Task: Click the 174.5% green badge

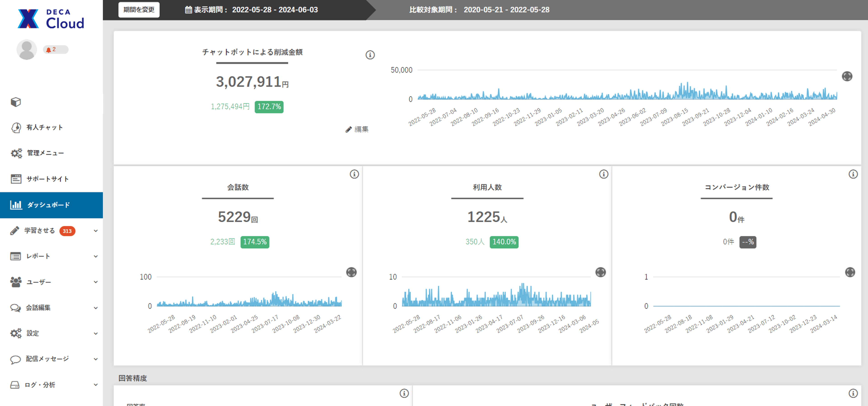Action: click(255, 242)
